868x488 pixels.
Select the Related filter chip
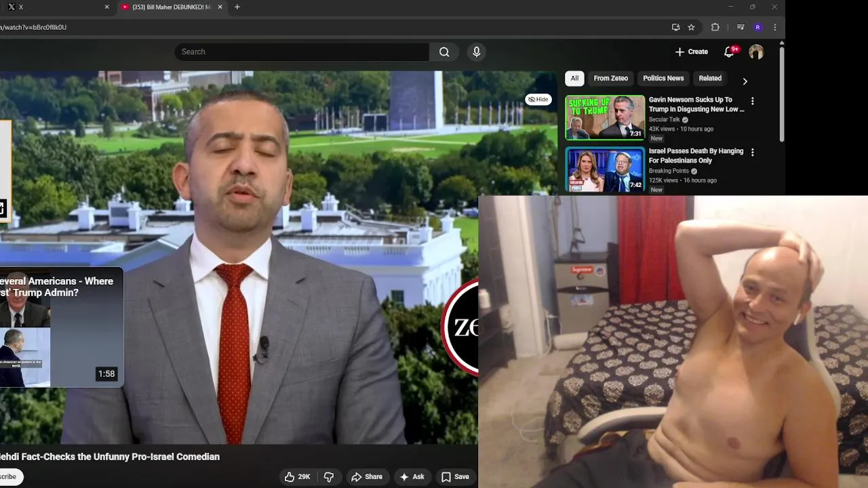tap(710, 79)
